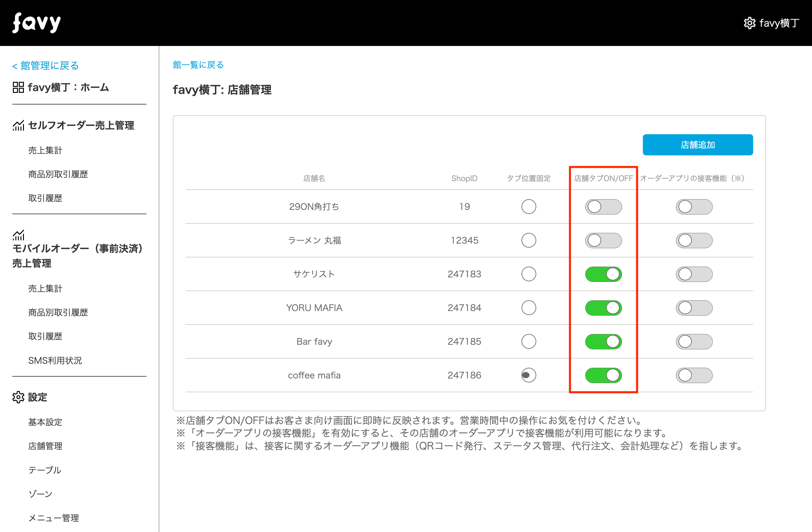Click the shop name Bar favy
This screenshot has height=532, width=812.
(x=314, y=341)
